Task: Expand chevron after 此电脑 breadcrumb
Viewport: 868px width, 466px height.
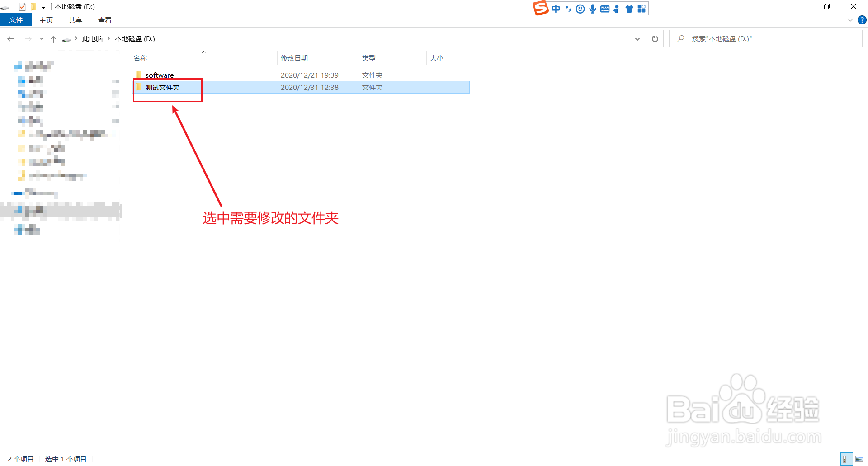Action: [x=109, y=38]
